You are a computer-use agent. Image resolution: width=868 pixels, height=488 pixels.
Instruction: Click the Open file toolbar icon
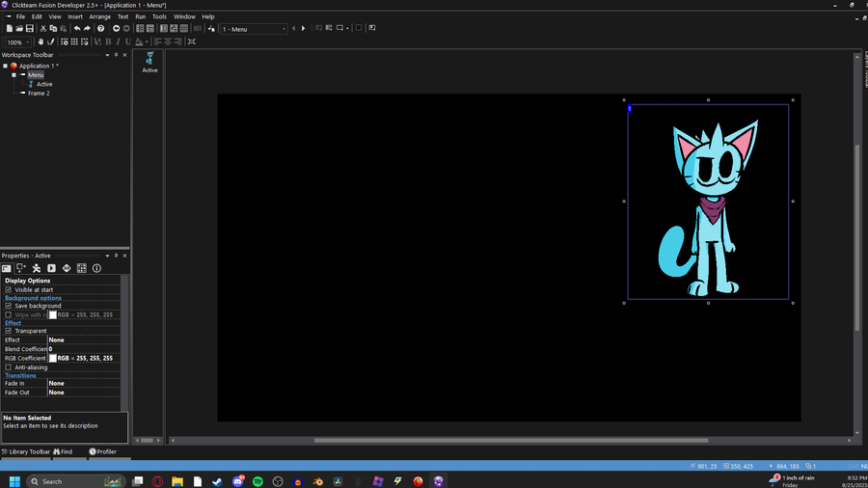tap(19, 28)
